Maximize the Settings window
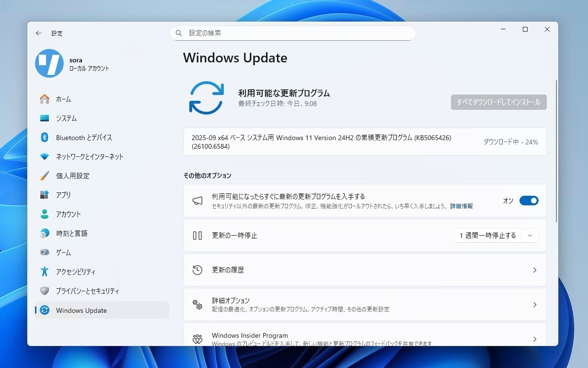Screen dimensions: 588x368 (x=525, y=29)
